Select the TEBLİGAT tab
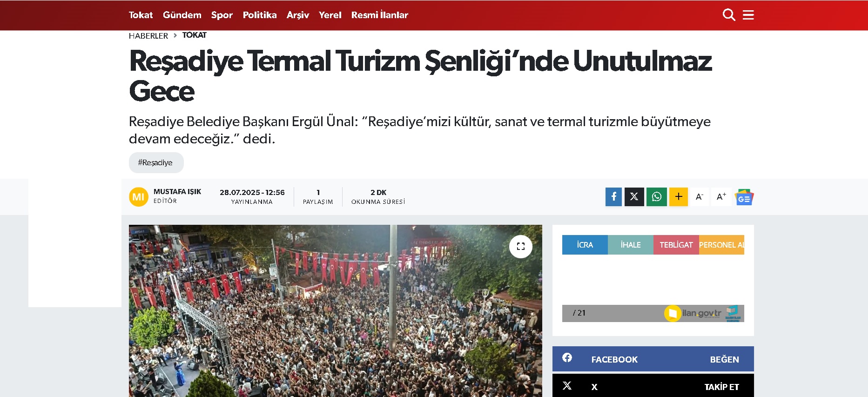868x397 pixels. 676,245
